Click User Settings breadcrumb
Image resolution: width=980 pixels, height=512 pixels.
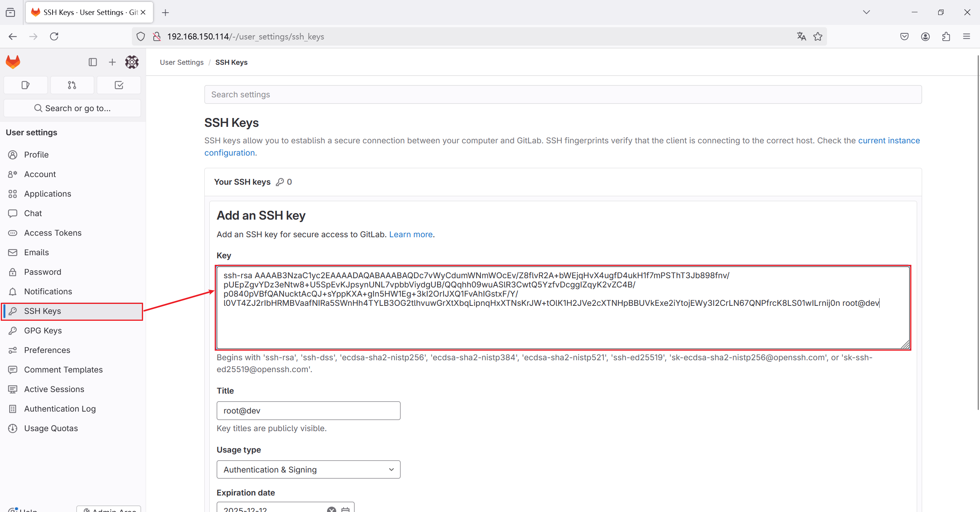click(182, 62)
